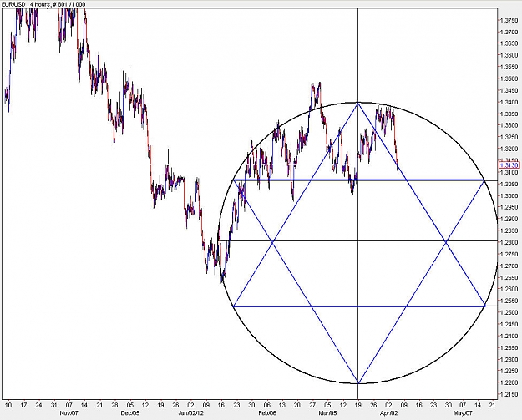Click the 1.2800 price axis label
This screenshot has width=522, height=420.
(509, 242)
